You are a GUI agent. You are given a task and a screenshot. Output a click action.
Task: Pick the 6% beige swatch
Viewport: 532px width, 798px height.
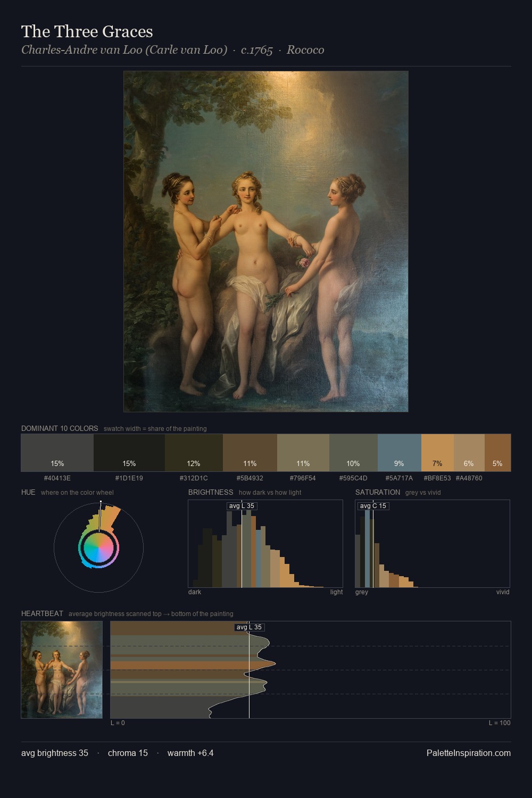[469, 453]
